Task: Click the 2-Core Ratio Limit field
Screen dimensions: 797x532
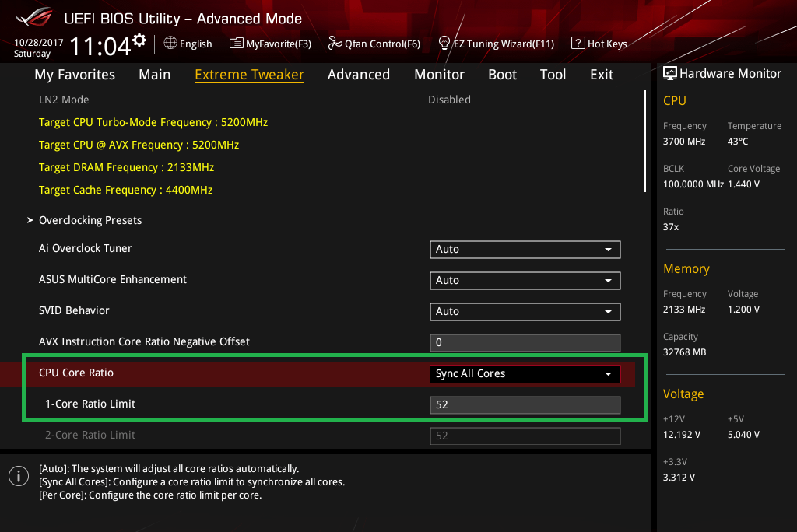Action: (x=525, y=436)
